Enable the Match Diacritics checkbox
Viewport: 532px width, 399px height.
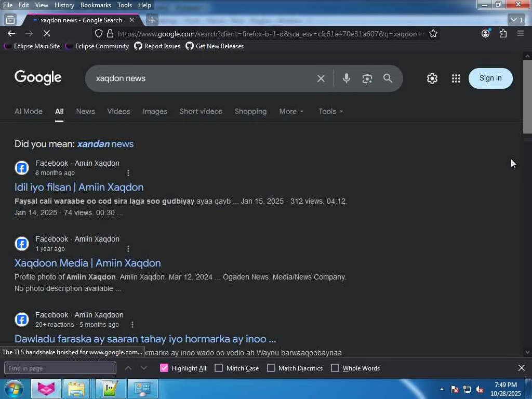271,368
